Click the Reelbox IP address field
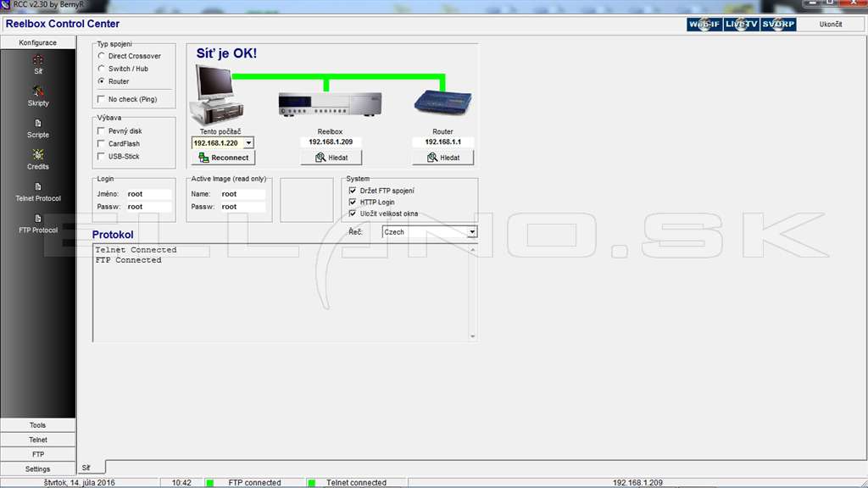The image size is (868, 488). pyautogui.click(x=331, y=142)
